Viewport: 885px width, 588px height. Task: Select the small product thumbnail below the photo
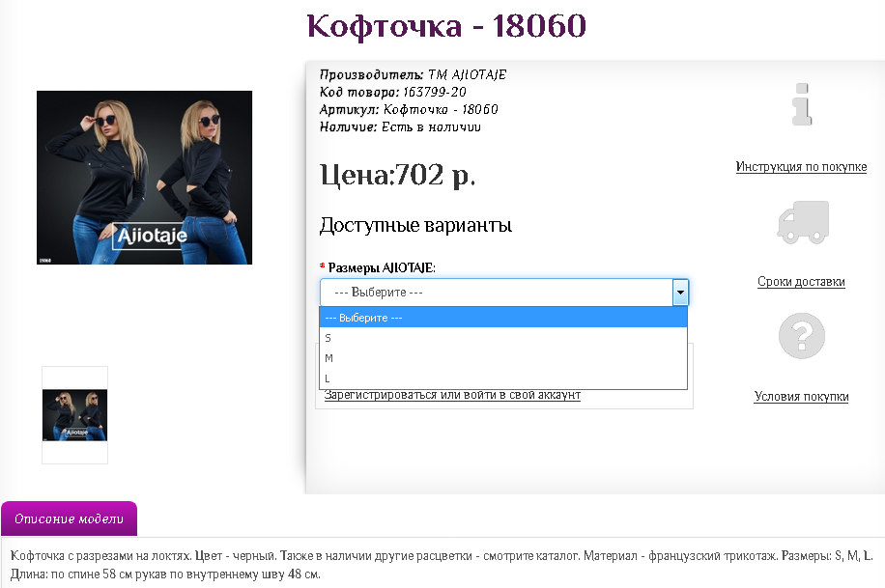74,415
